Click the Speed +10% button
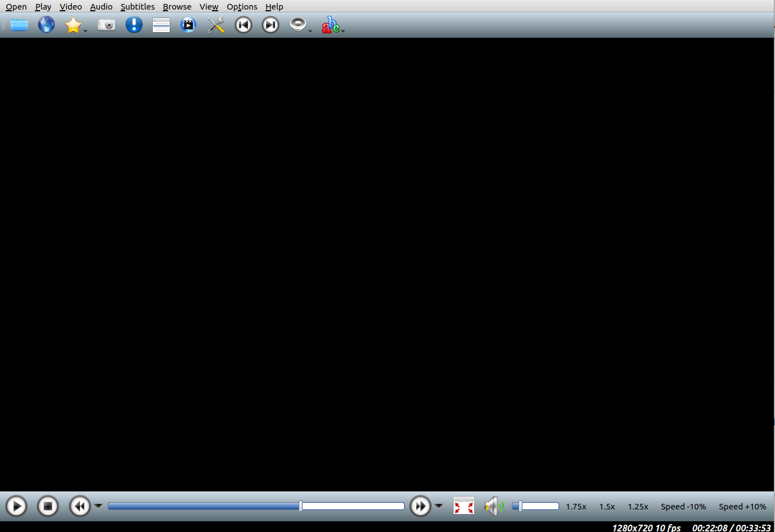This screenshot has height=532, width=775. pyautogui.click(x=742, y=507)
